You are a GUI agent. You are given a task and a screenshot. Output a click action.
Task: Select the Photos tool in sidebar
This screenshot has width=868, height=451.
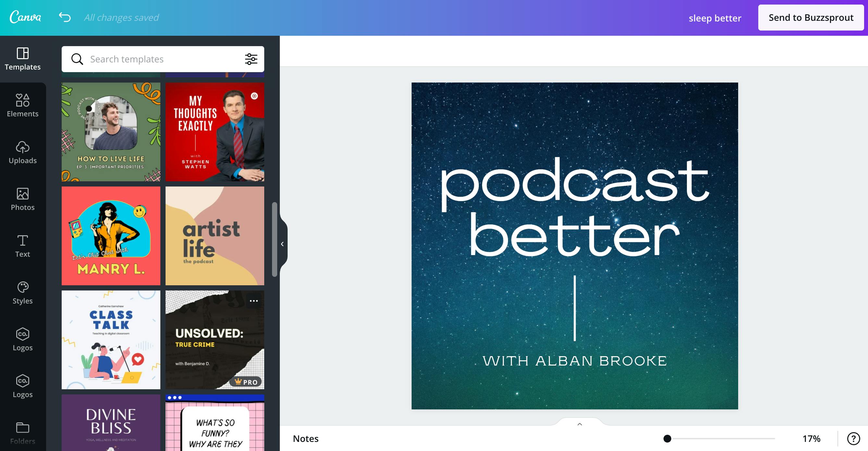pyautogui.click(x=23, y=198)
